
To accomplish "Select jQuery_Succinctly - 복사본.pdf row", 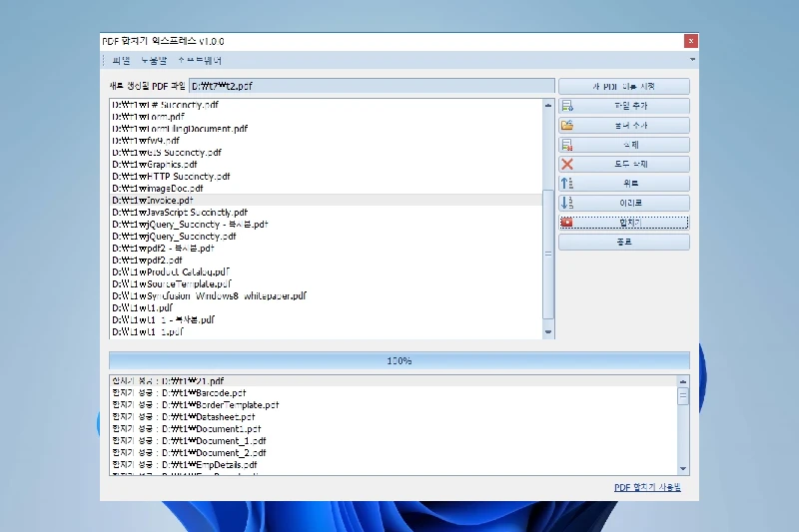I will point(327,224).
